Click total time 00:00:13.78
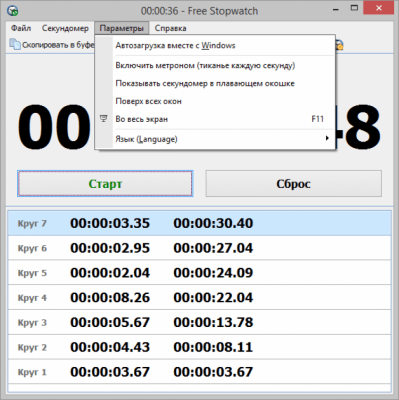Image resolution: width=399 pixels, height=400 pixels. point(213,322)
